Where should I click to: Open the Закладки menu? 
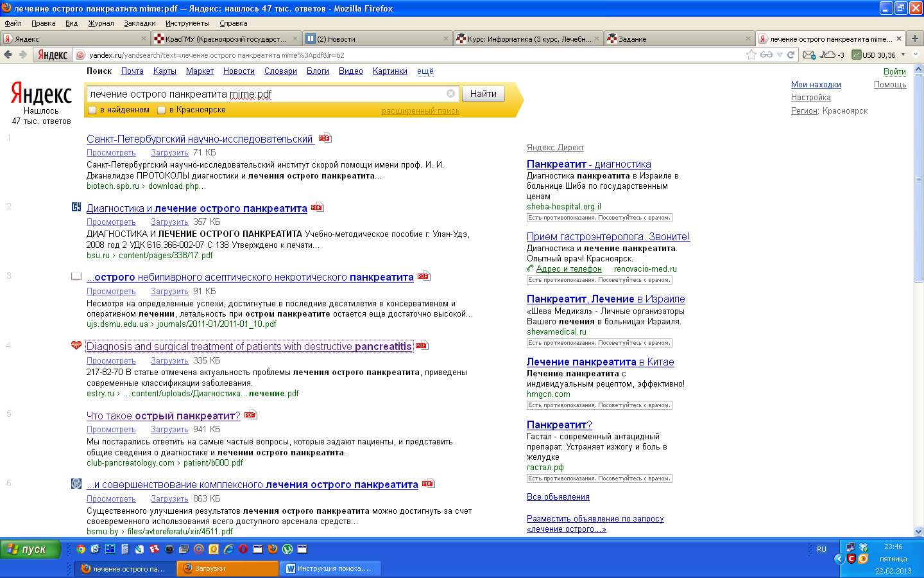point(140,23)
